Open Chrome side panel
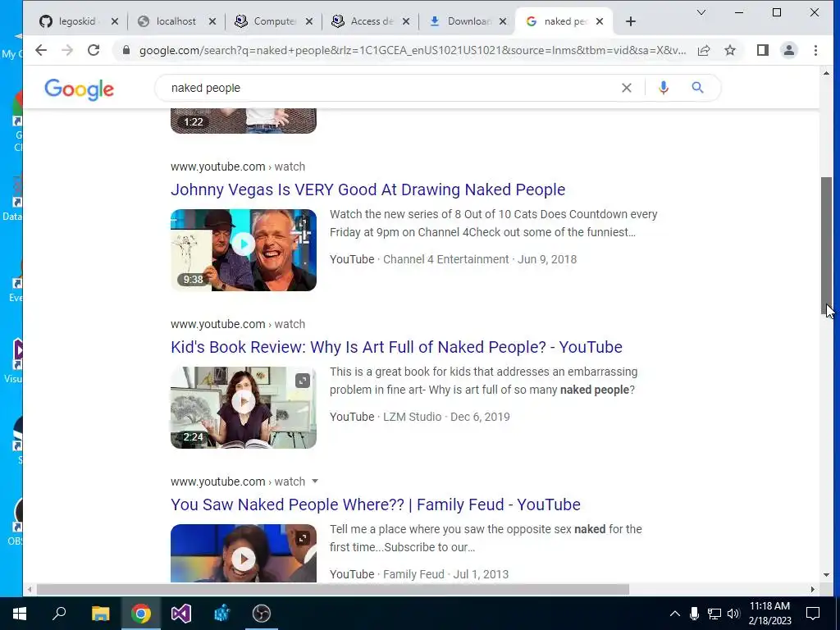 [762, 50]
